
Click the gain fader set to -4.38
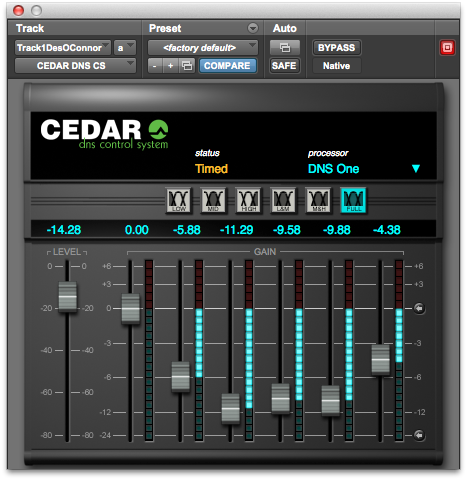pyautogui.click(x=381, y=360)
